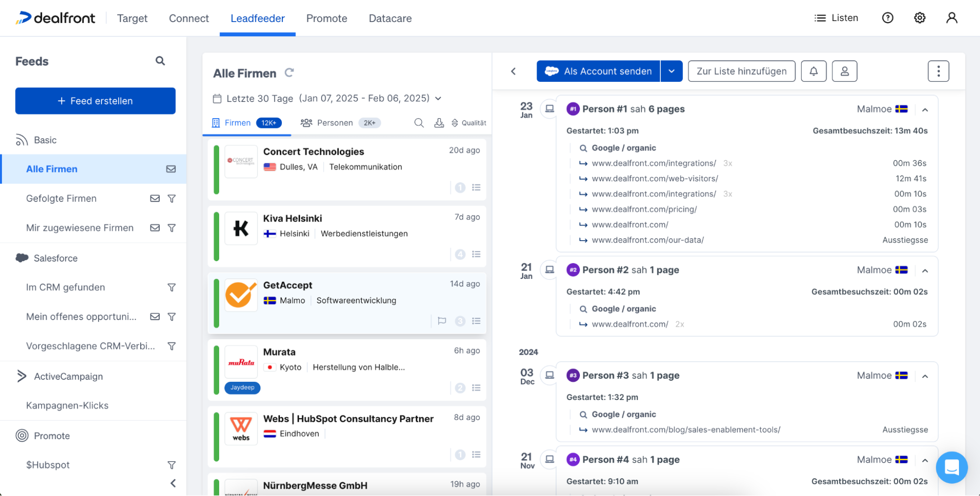This screenshot has width=980, height=496.
Task: Open the sales-enablement-tools blog link
Action: (x=686, y=430)
